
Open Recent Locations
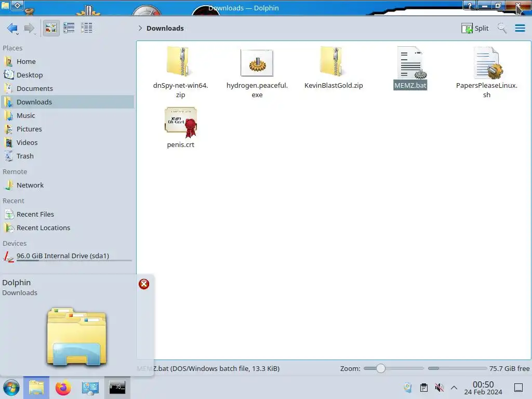tap(68, 228)
